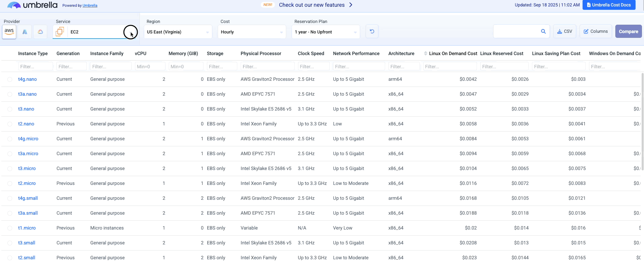The width and height of the screenshot is (644, 263).
Task: Open the t4g.small instance link
Action: tap(28, 198)
